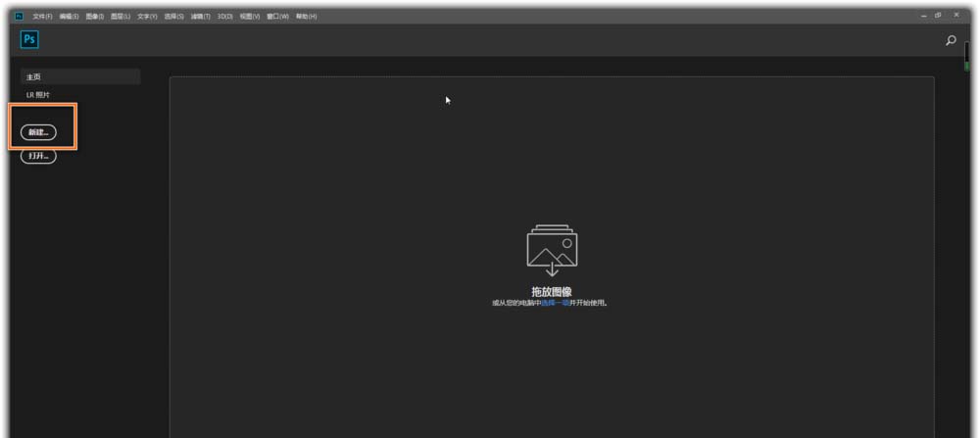The height and width of the screenshot is (438, 980).
Task: Open the 窗口(W) menu
Action: tap(277, 17)
